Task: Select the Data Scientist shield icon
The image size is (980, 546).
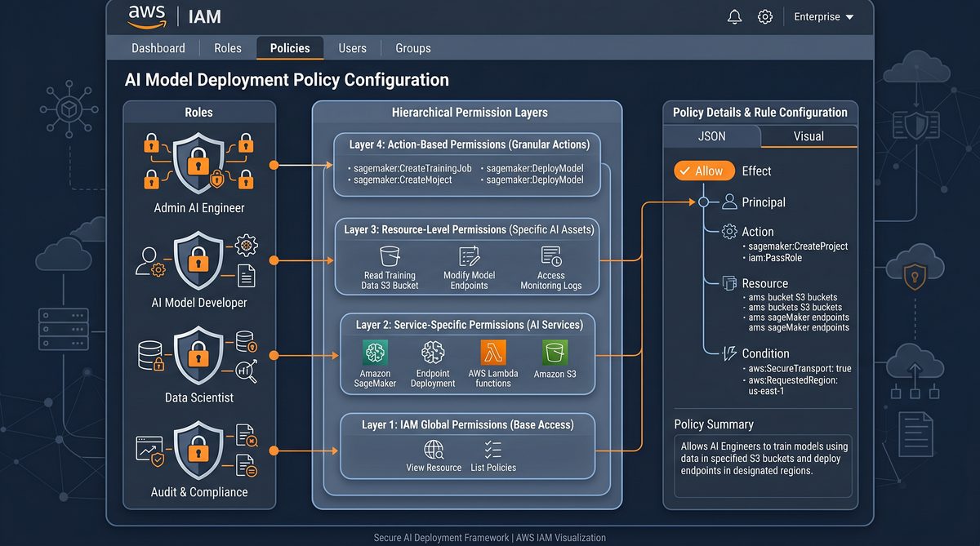Action: [x=198, y=354]
